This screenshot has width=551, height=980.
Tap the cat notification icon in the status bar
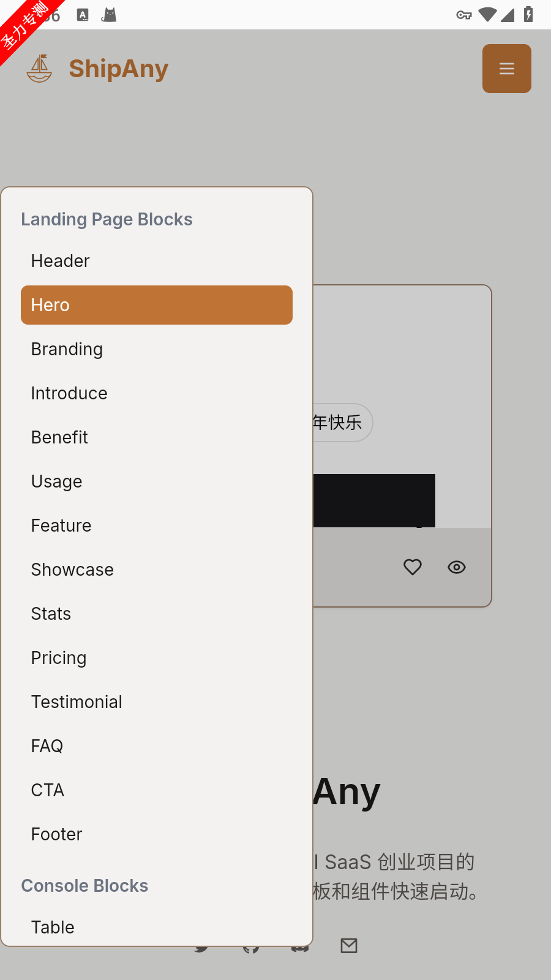(x=109, y=15)
